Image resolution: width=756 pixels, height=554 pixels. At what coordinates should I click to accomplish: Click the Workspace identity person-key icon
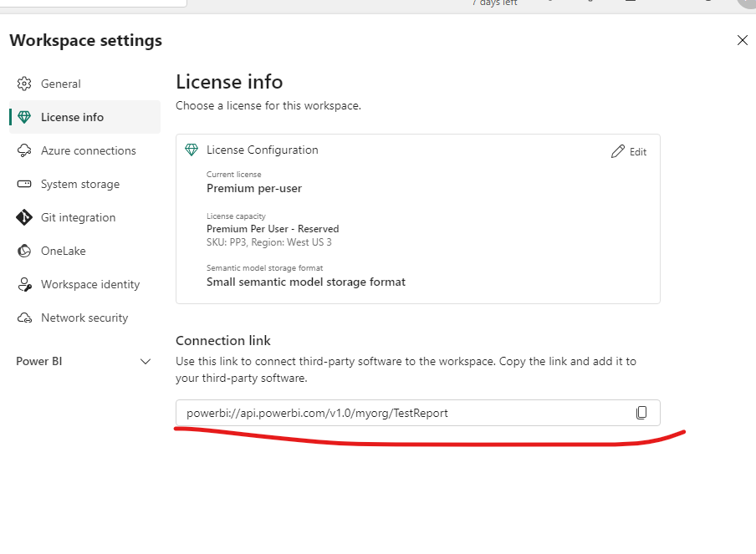click(x=24, y=285)
